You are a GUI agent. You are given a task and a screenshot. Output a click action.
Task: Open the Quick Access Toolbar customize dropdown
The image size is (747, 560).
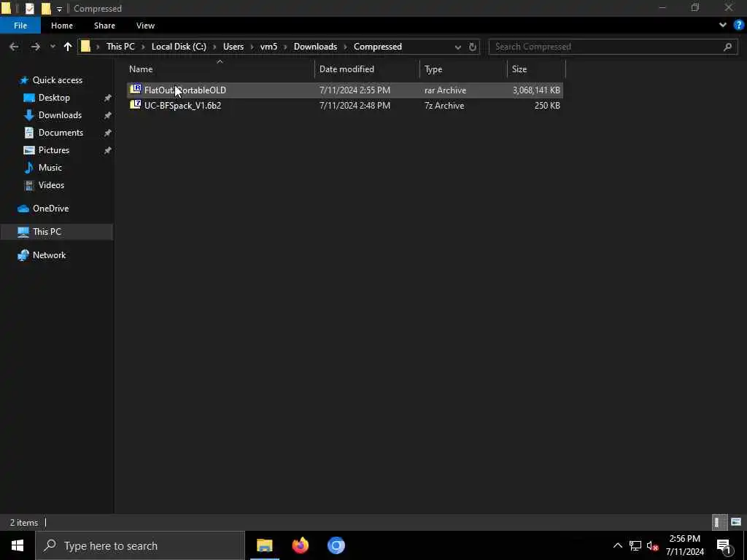coord(59,9)
